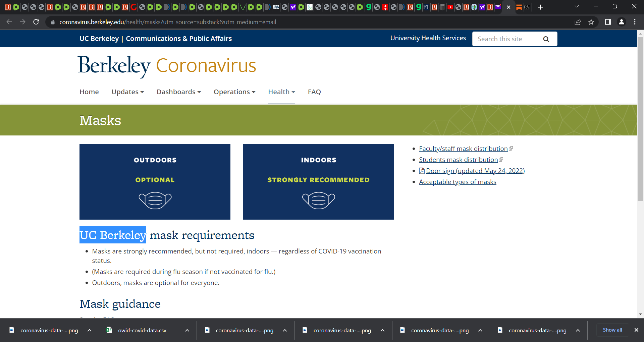Click the padlock site info icon
This screenshot has height=342, width=644.
pos(53,22)
